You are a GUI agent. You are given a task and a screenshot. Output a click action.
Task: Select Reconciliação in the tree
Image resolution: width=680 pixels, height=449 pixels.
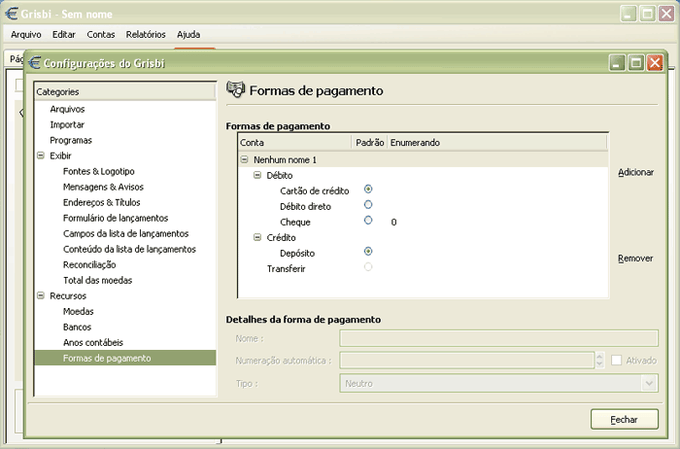[x=89, y=265]
